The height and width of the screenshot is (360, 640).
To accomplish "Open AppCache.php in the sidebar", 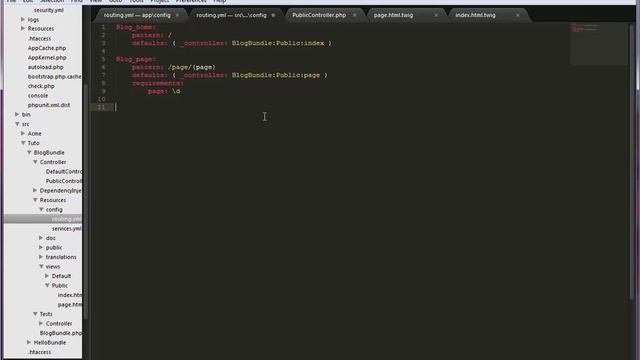I will pos(47,48).
